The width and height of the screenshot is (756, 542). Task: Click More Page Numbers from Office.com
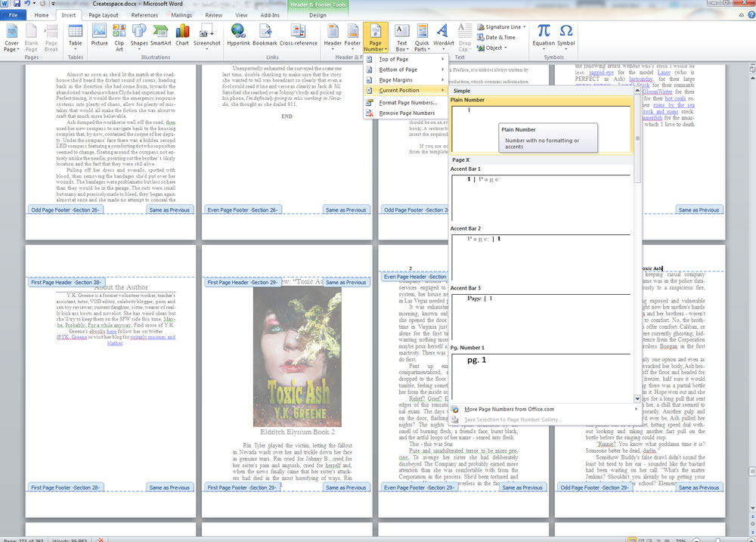point(510,409)
